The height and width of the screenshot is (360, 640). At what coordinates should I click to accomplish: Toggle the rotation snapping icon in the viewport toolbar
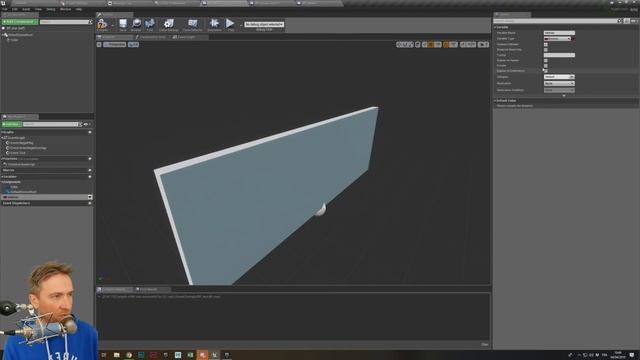(x=446, y=44)
